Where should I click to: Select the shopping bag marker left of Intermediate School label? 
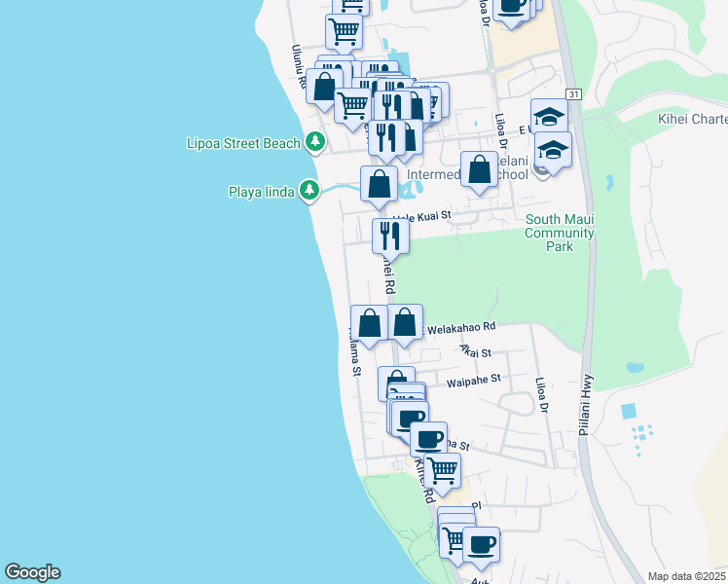[379, 185]
